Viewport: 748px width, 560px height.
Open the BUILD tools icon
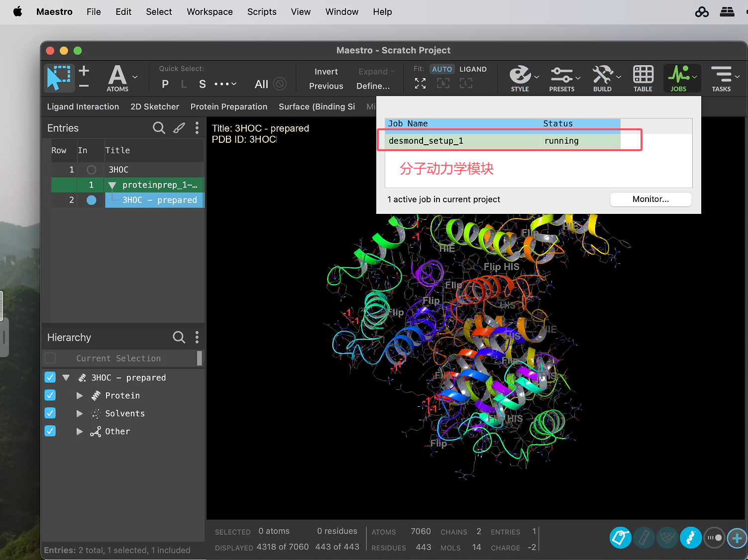[x=602, y=79]
